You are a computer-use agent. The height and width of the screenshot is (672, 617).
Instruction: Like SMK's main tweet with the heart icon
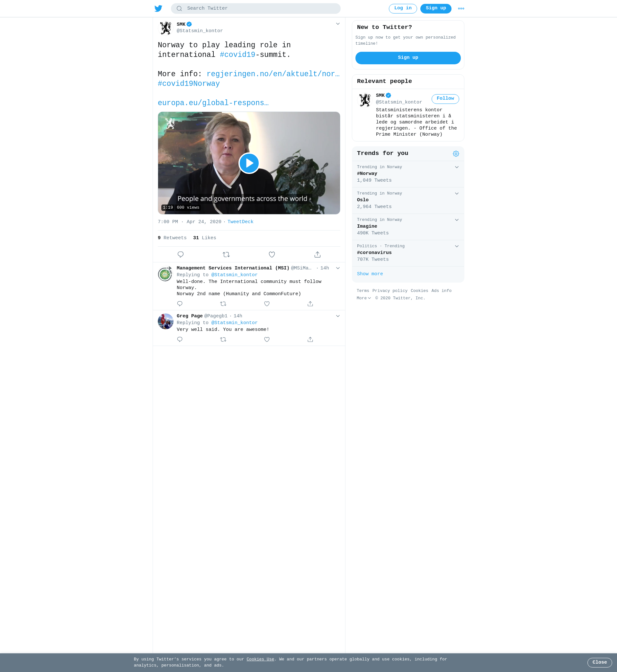pos(272,255)
